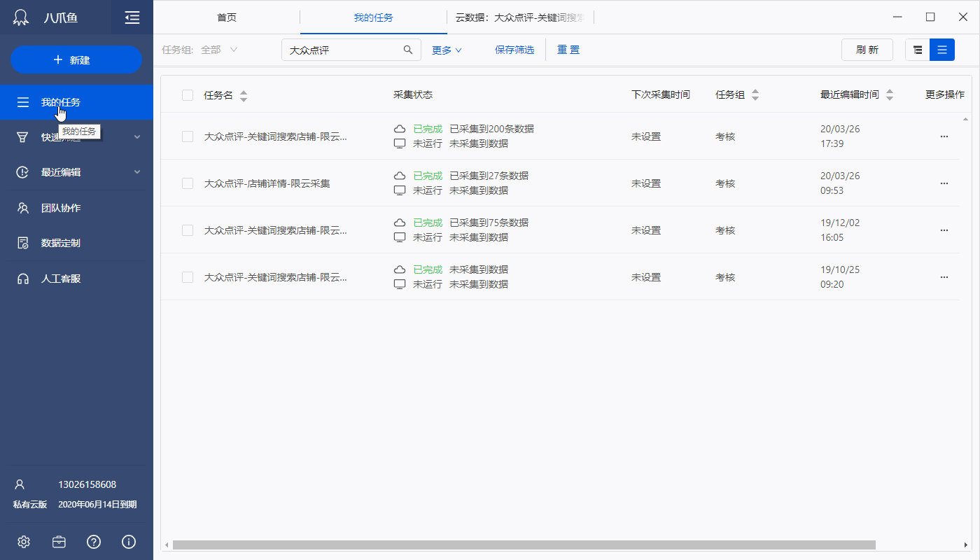Click the 重置 link
Screen dimensions: 980x560
(x=568, y=50)
